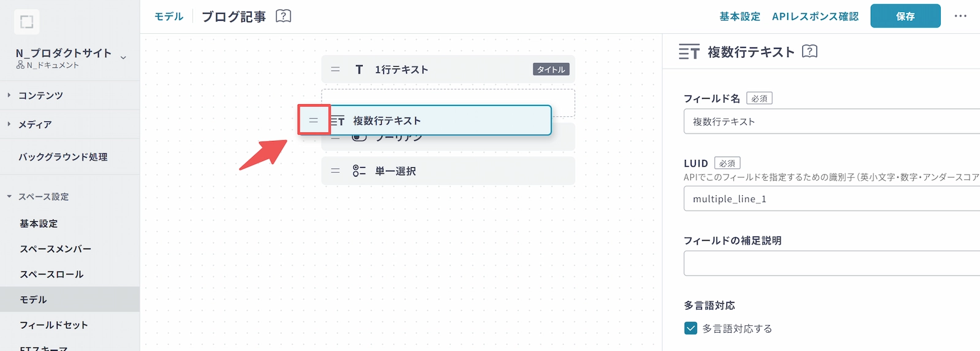Collapse the スペース設定 section
Image resolution: width=980 pixels, height=351 pixels.
[x=9, y=197]
